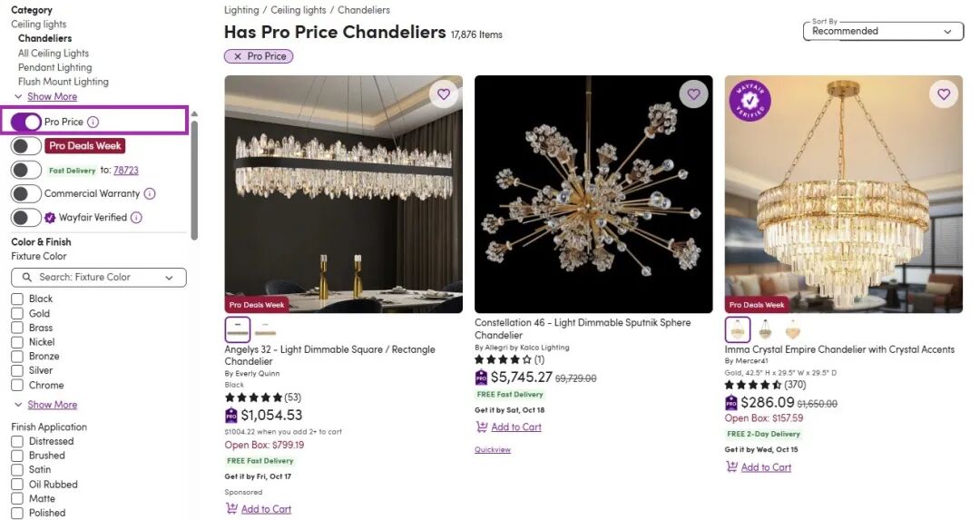Add Constellation chandelier to cart
The image size is (980, 520).
coord(515,427)
